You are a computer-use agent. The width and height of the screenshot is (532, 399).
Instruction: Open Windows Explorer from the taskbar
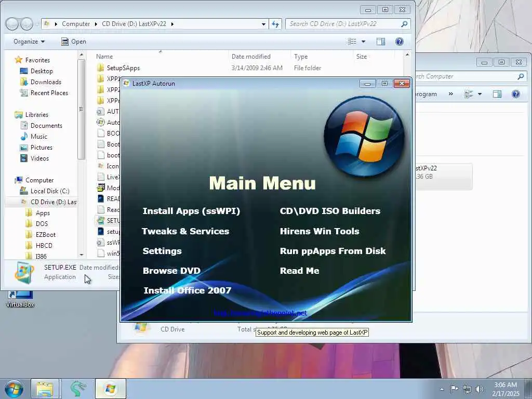click(45, 389)
